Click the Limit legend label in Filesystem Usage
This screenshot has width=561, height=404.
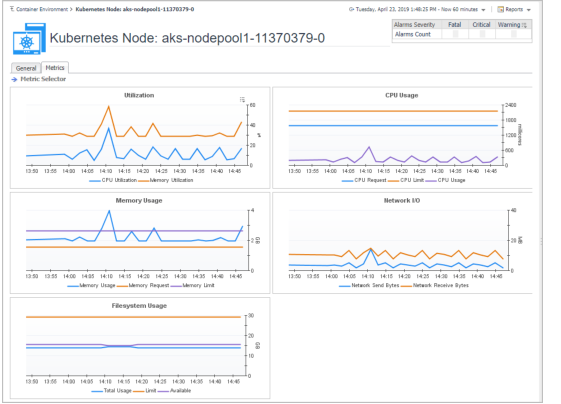tap(151, 391)
